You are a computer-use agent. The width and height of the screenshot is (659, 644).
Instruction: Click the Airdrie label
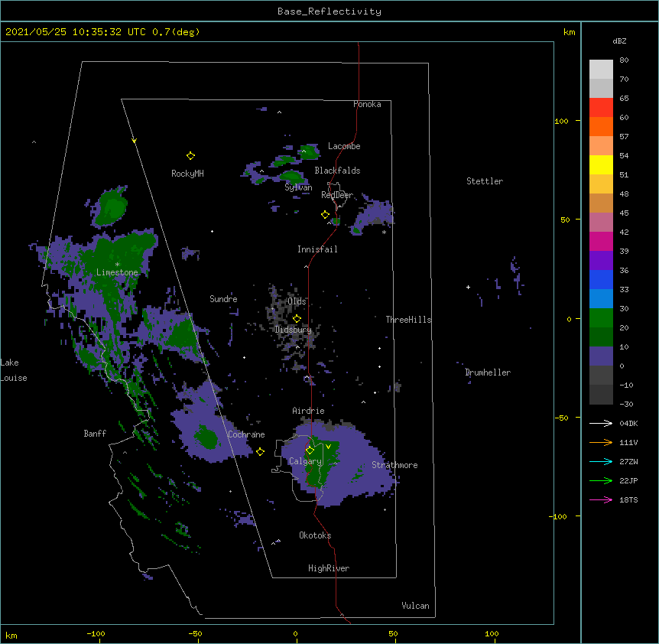click(x=308, y=411)
